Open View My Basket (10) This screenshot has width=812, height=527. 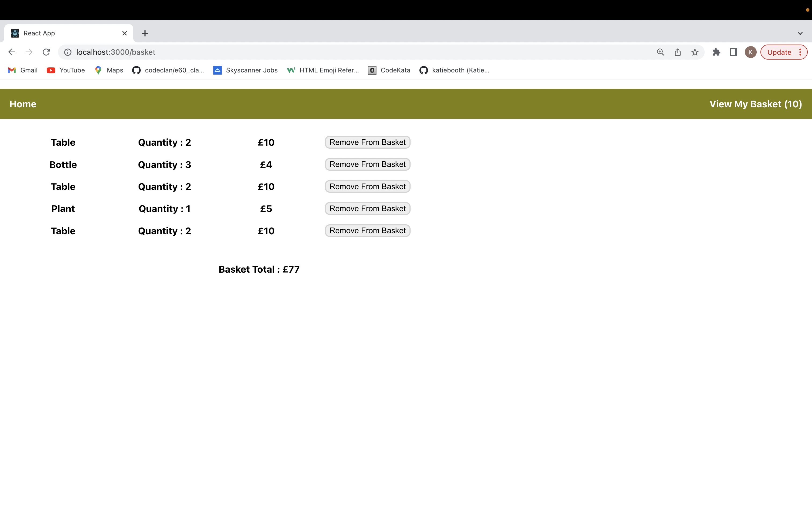[755, 104]
